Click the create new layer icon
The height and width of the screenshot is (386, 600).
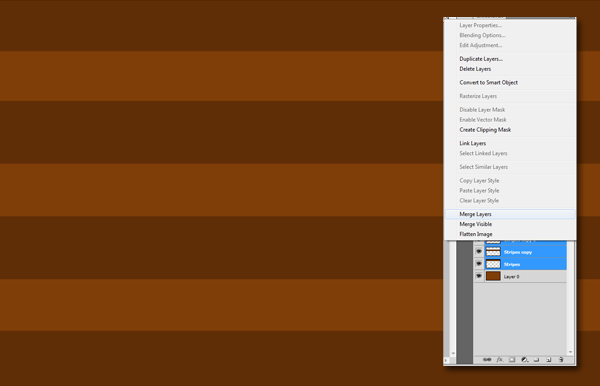point(549,360)
